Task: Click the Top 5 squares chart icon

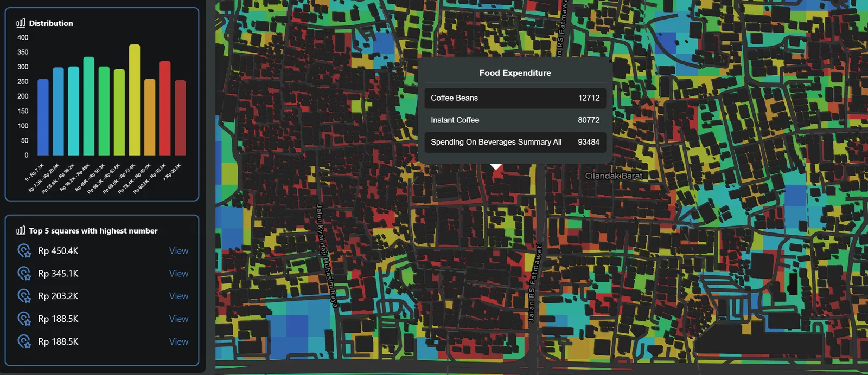Action: 21,230
